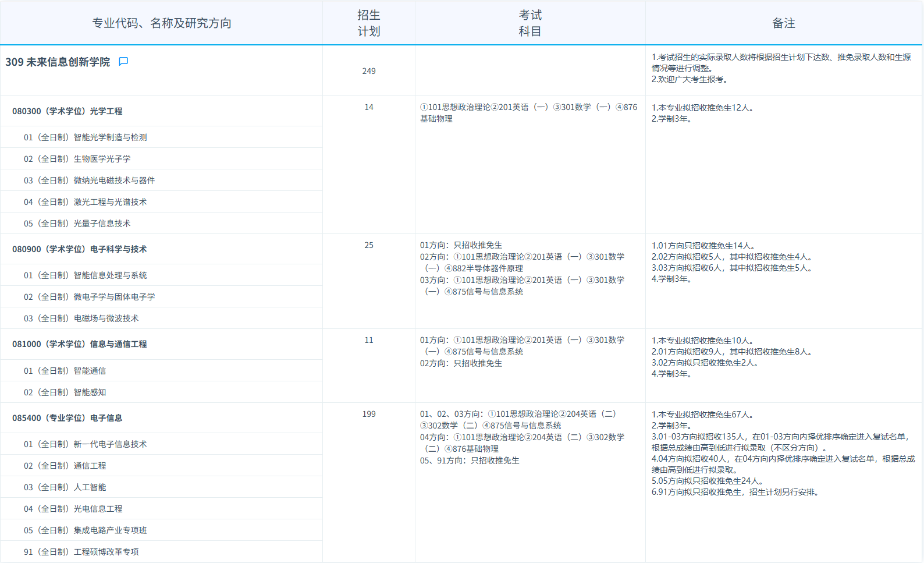
Task: Click the 招生计划 column header
Action: click(369, 23)
